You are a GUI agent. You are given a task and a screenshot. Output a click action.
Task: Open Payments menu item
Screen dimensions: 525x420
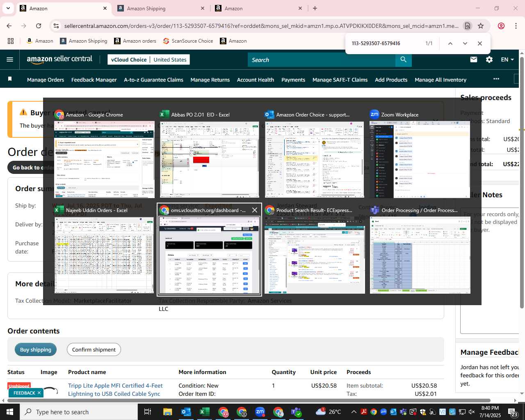[293, 80]
